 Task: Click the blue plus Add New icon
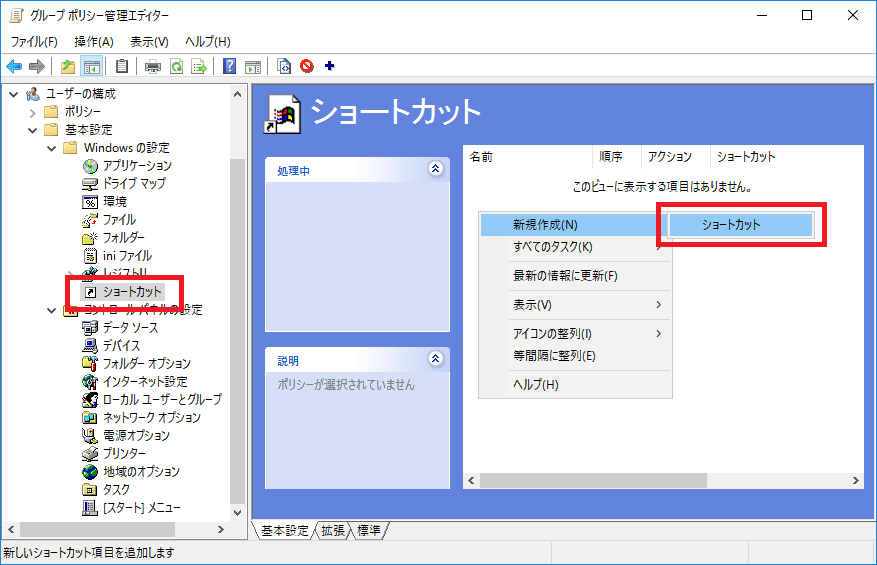pyautogui.click(x=329, y=67)
